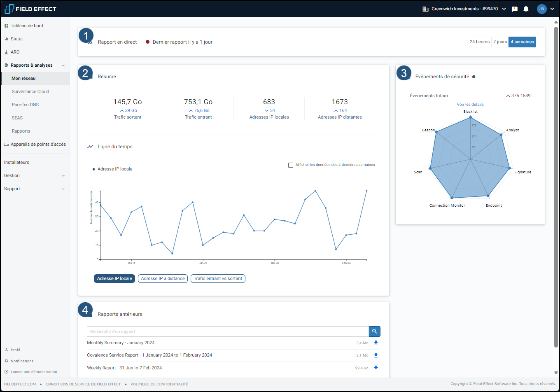Select the 24 heures time range
The height and width of the screenshot is (392, 560).
click(480, 42)
